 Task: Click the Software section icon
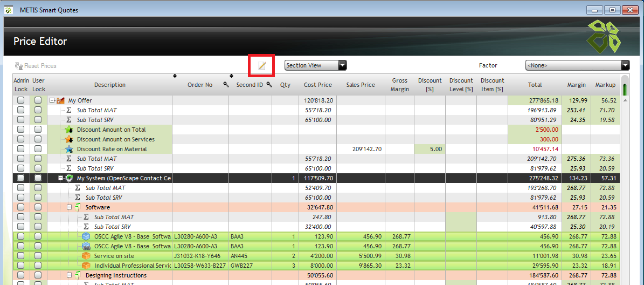pos(78,207)
